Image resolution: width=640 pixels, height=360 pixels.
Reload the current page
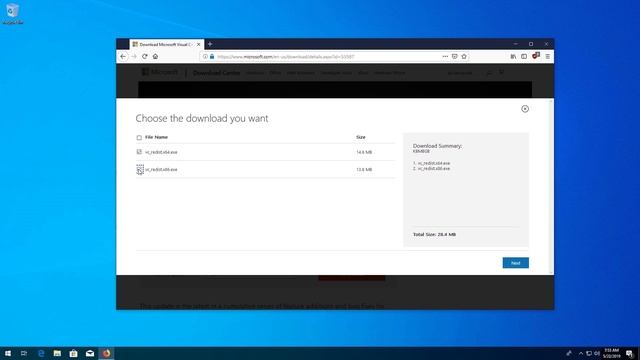[144, 56]
